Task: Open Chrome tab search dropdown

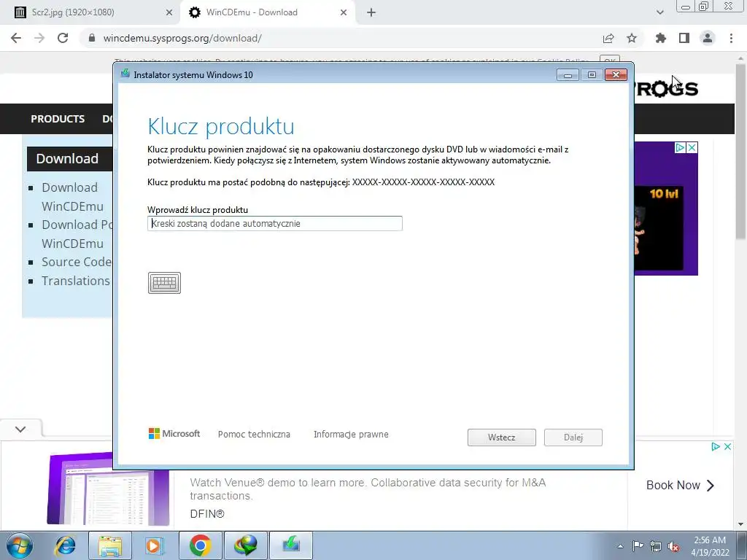Action: tap(659, 13)
